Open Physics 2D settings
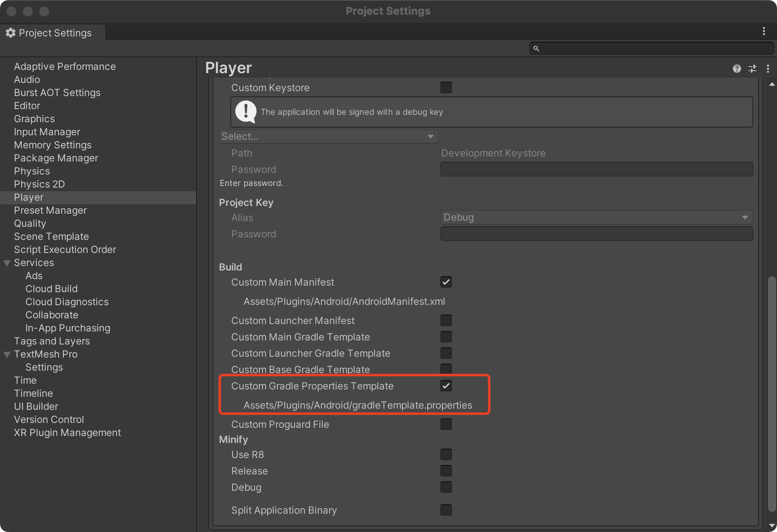 [x=39, y=184]
